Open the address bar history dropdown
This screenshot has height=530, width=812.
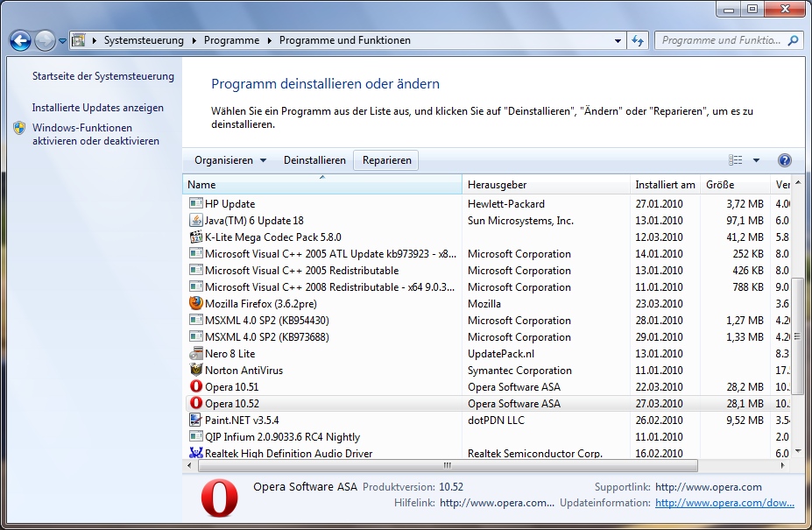click(618, 40)
